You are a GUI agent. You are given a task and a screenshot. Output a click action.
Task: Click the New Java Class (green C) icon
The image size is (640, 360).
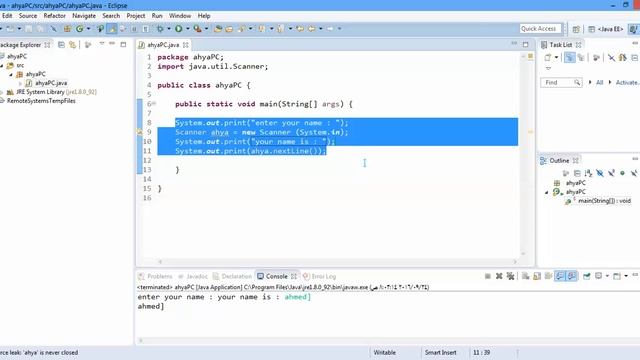pos(80,29)
